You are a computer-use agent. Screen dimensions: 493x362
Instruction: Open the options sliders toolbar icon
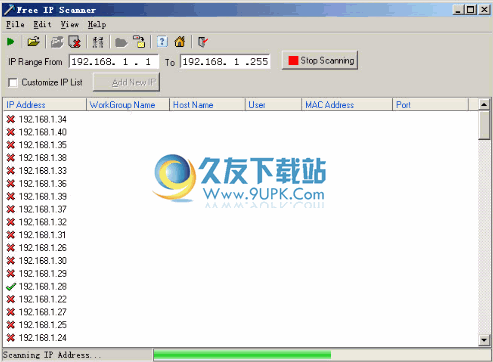point(98,42)
